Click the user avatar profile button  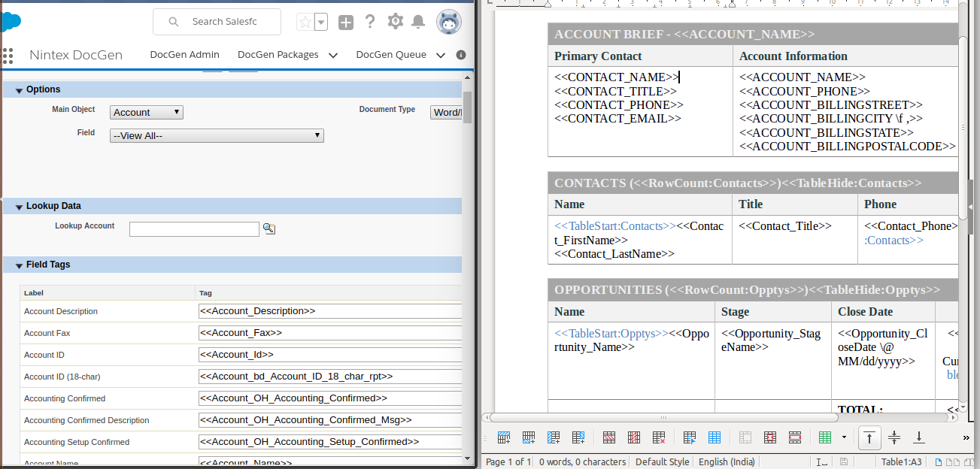pyautogui.click(x=449, y=22)
